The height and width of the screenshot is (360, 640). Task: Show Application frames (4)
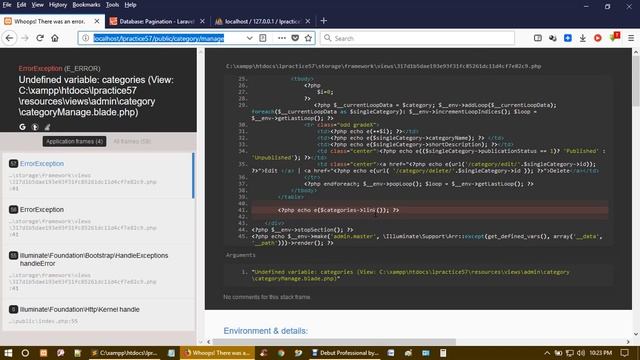[74, 141]
